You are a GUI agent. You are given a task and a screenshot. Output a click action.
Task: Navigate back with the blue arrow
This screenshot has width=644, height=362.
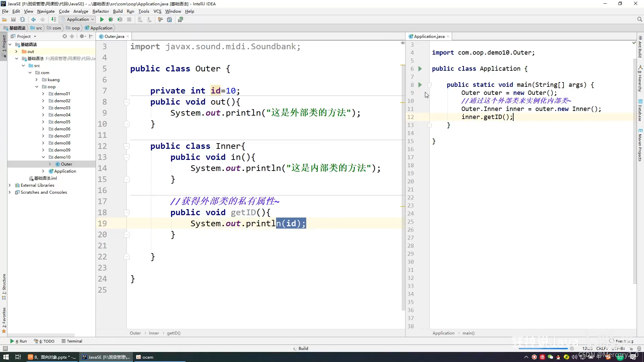[x=34, y=19]
